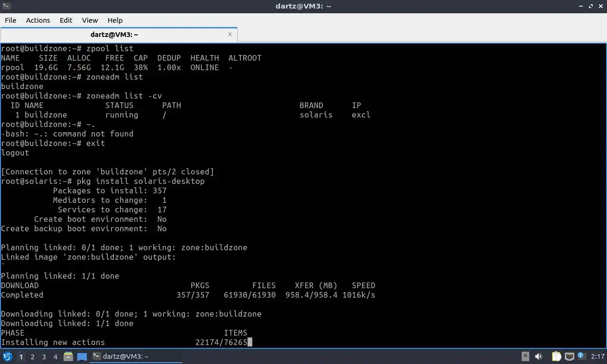The height and width of the screenshot is (364, 607).
Task: Click the 'Completed' download status
Action: click(x=22, y=295)
